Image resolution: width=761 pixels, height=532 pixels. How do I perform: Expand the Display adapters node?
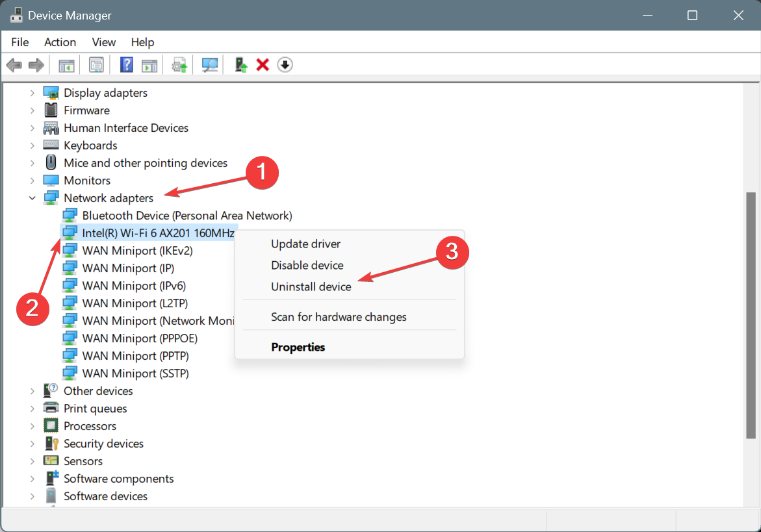tap(32, 93)
